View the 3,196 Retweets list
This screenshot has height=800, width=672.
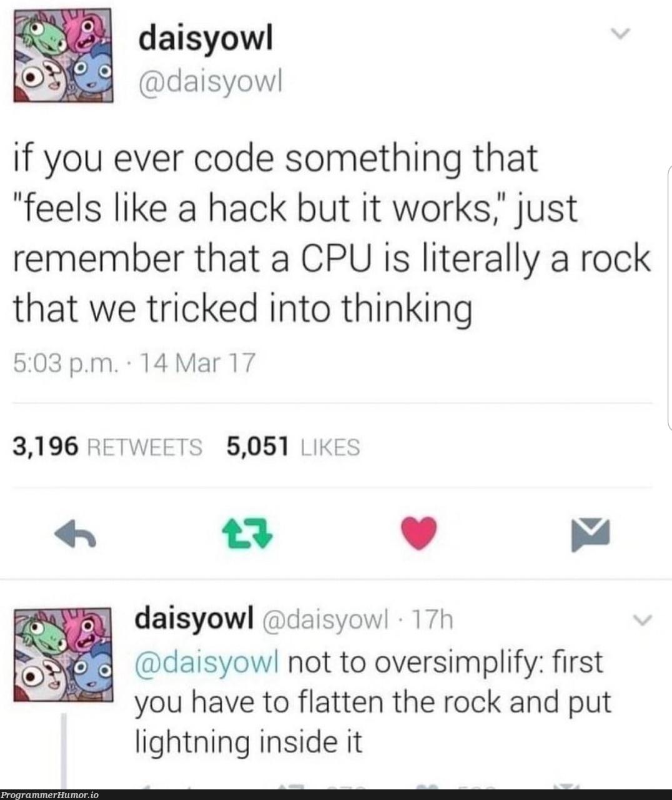tap(107, 447)
